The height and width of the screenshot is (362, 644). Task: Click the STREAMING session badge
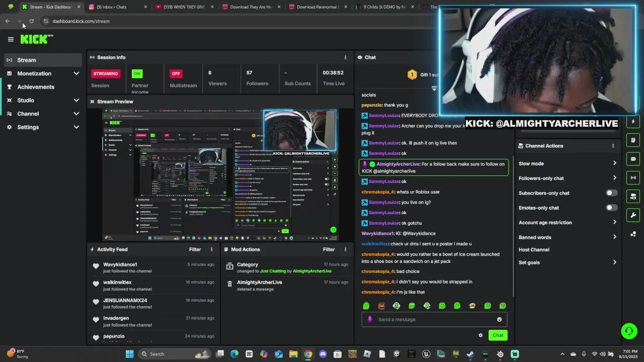105,73
